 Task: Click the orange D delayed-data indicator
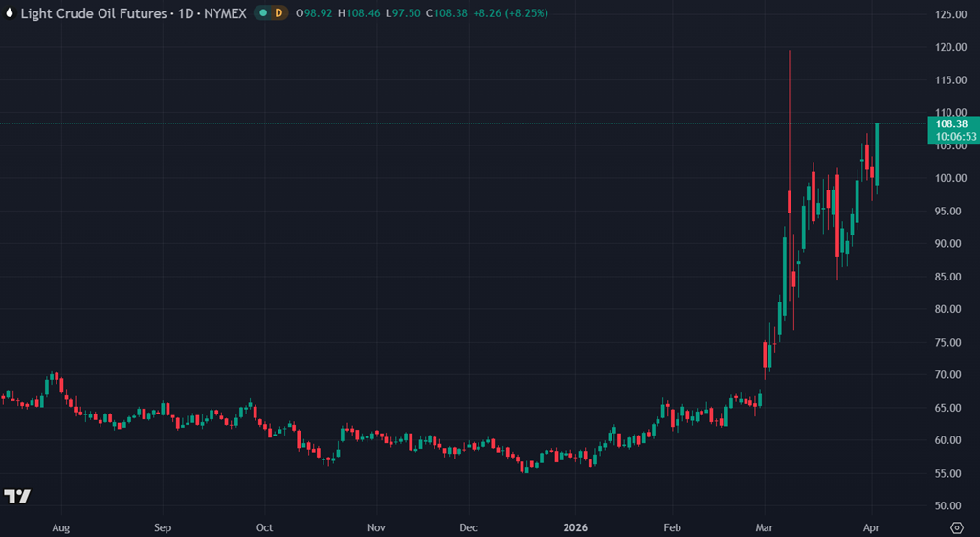tap(278, 13)
